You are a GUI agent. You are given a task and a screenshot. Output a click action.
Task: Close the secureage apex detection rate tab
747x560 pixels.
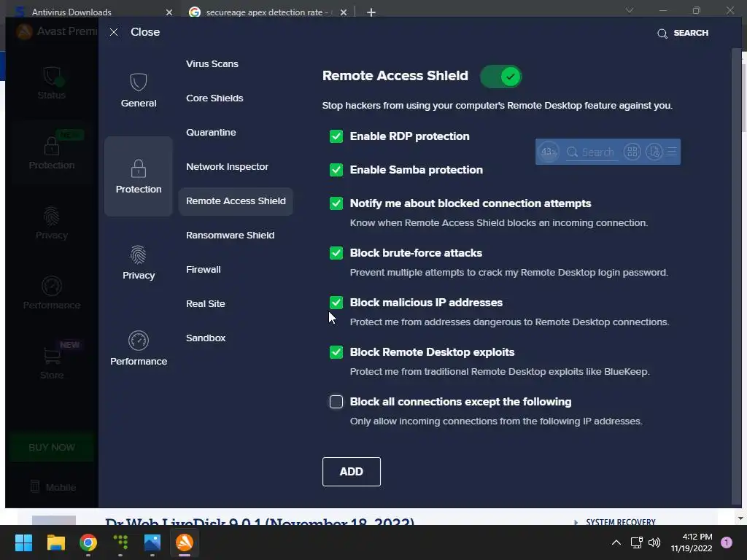point(344,12)
